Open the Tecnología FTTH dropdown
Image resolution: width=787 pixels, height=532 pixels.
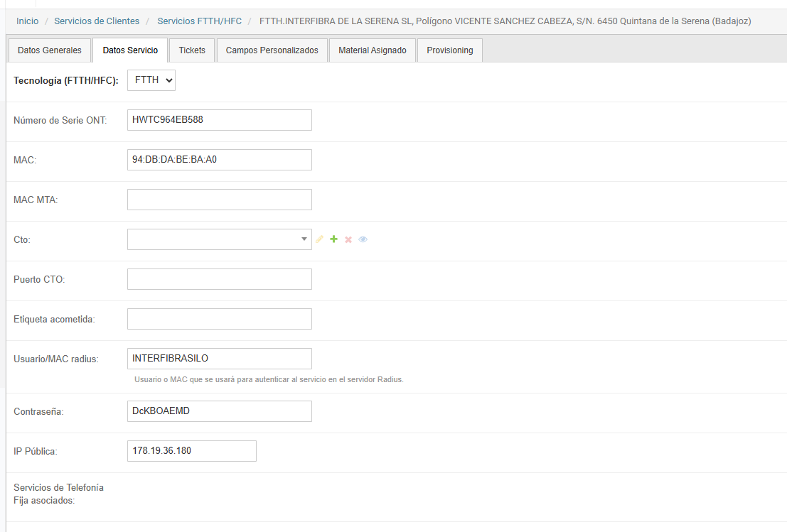(x=151, y=80)
